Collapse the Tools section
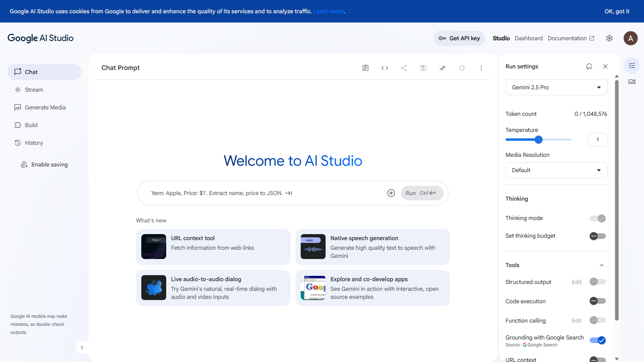Viewport: 644px width, 362px height. [x=602, y=265]
